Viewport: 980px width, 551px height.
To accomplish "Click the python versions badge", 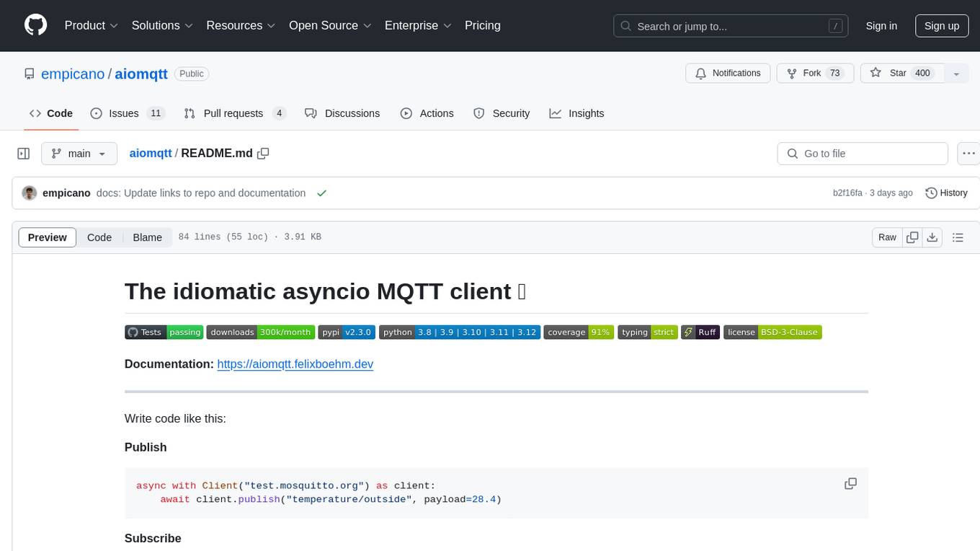I will point(460,332).
